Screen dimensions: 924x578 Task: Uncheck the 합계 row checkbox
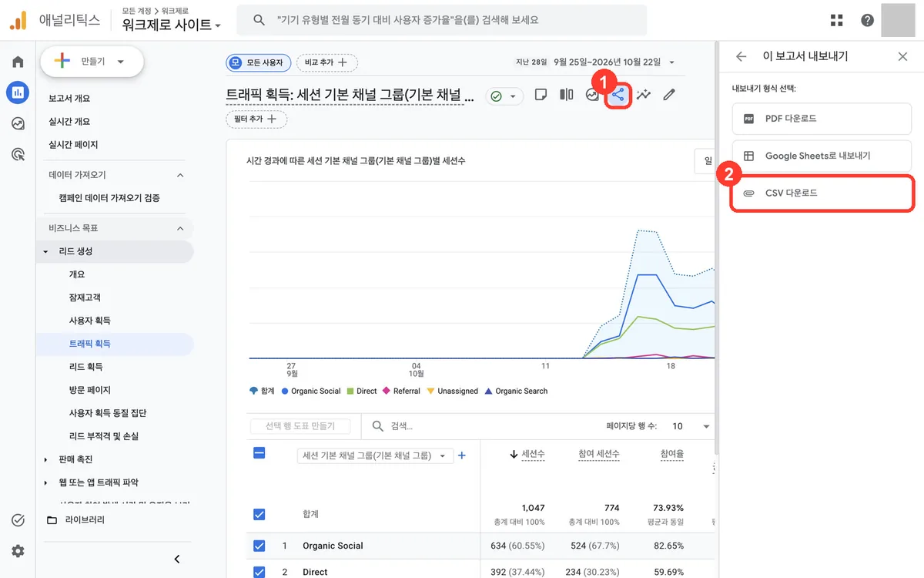tap(259, 514)
